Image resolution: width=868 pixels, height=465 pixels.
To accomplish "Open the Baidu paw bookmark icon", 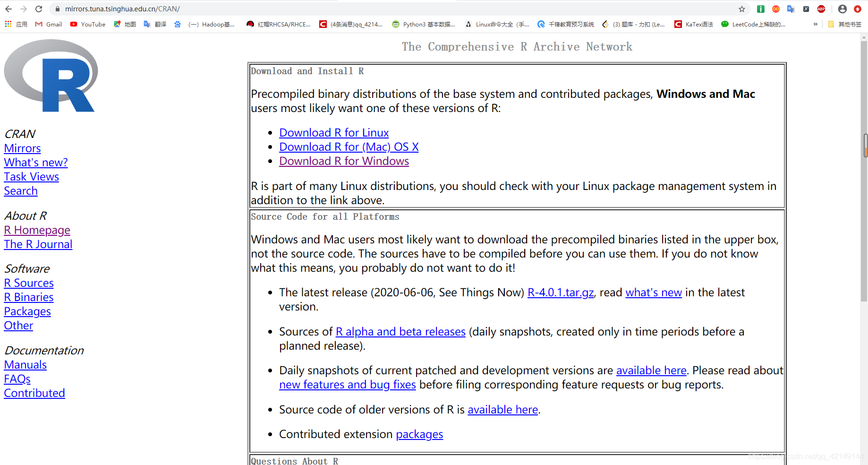I will coord(178,24).
